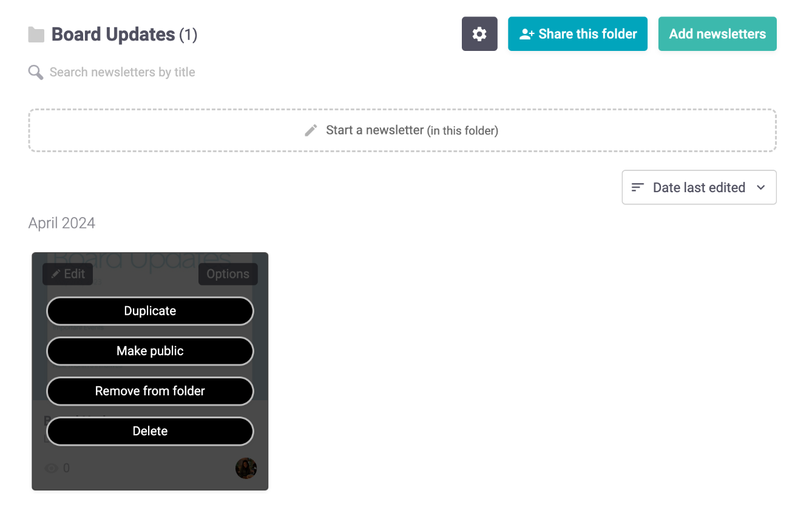This screenshot has height=519, width=812.
Task: Click Start a newsletter in this folder
Action: click(402, 130)
